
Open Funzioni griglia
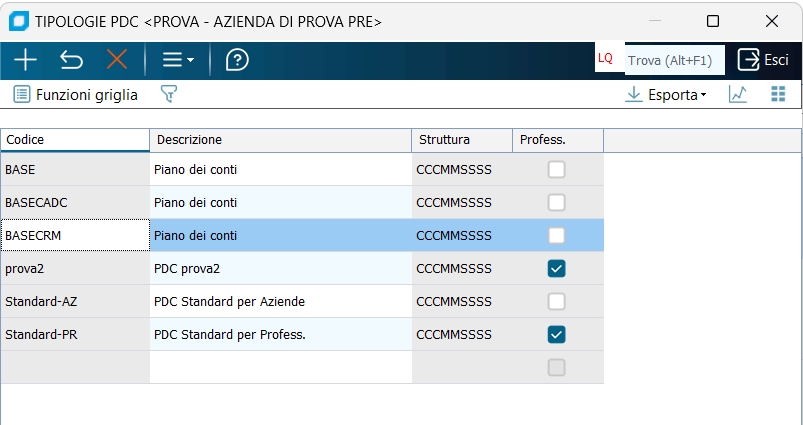pos(76,94)
